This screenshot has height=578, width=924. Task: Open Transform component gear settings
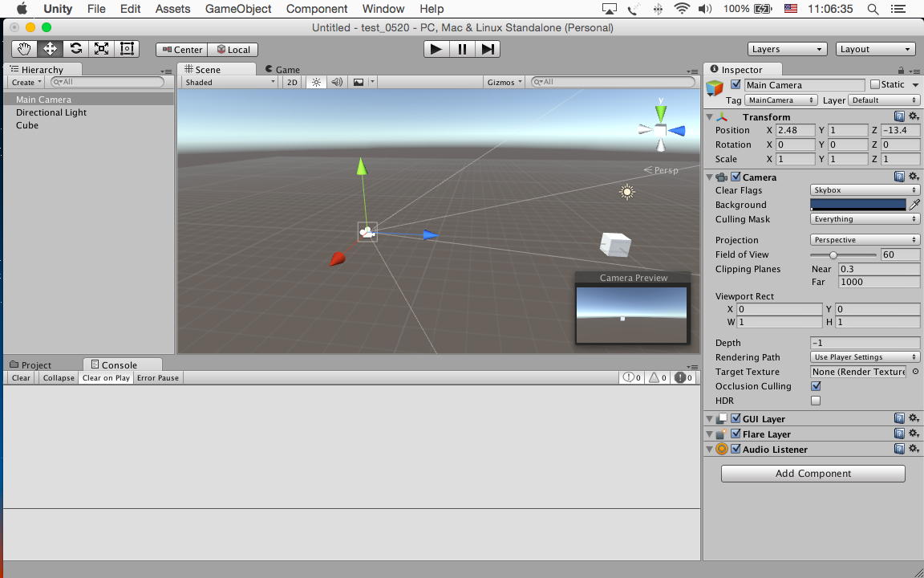[x=914, y=116]
